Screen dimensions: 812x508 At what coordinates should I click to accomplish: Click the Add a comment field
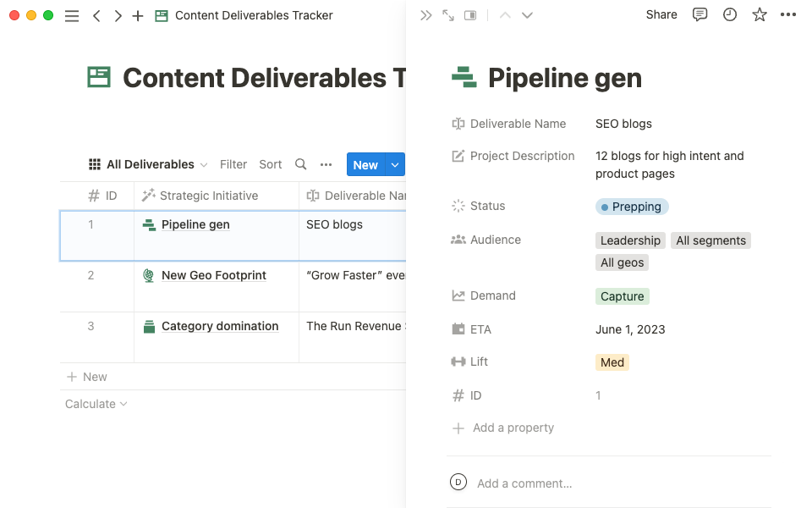tap(524, 483)
